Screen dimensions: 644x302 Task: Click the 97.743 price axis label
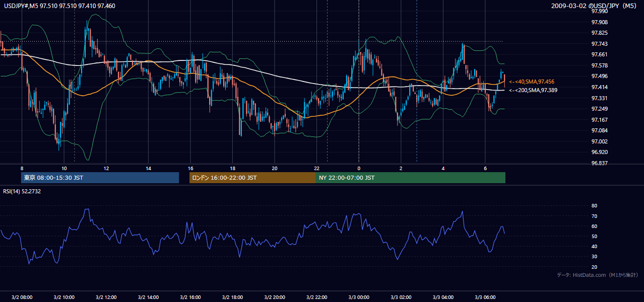pos(600,44)
